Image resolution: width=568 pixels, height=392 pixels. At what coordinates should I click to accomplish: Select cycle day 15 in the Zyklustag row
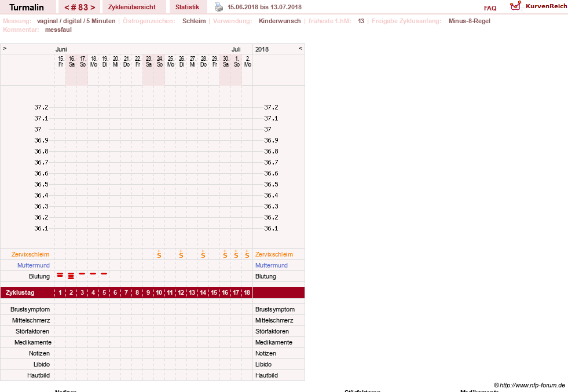[214, 292]
